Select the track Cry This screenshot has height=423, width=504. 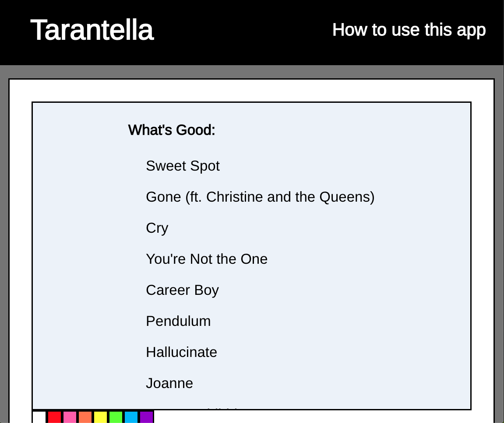(x=157, y=228)
